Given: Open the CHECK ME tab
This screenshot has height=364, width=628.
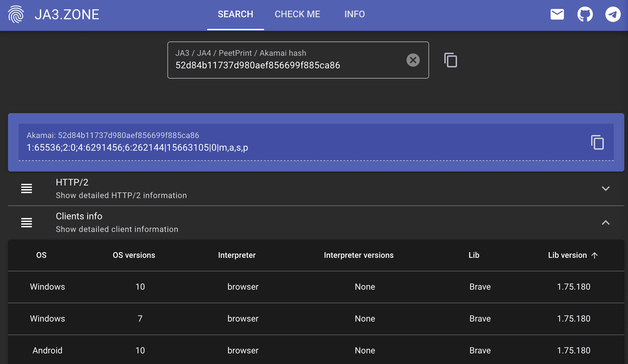Looking at the screenshot, I should click(297, 14).
